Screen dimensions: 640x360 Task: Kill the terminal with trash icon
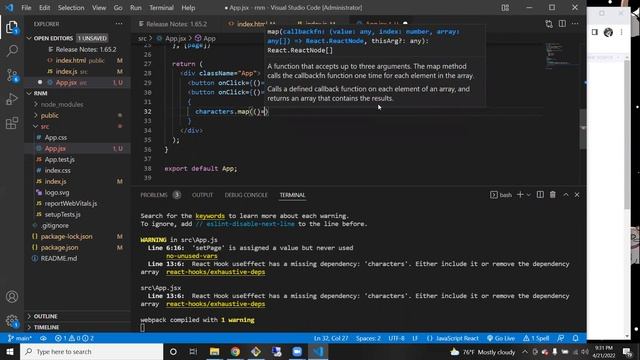click(553, 195)
